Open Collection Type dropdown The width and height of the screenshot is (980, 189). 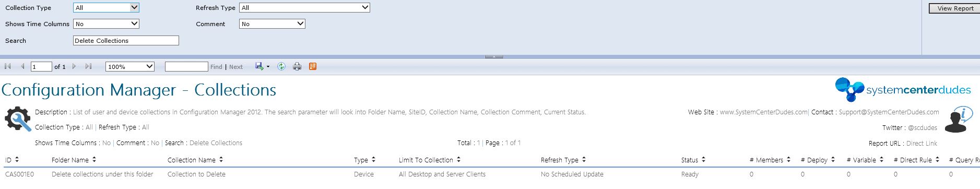pos(107,7)
